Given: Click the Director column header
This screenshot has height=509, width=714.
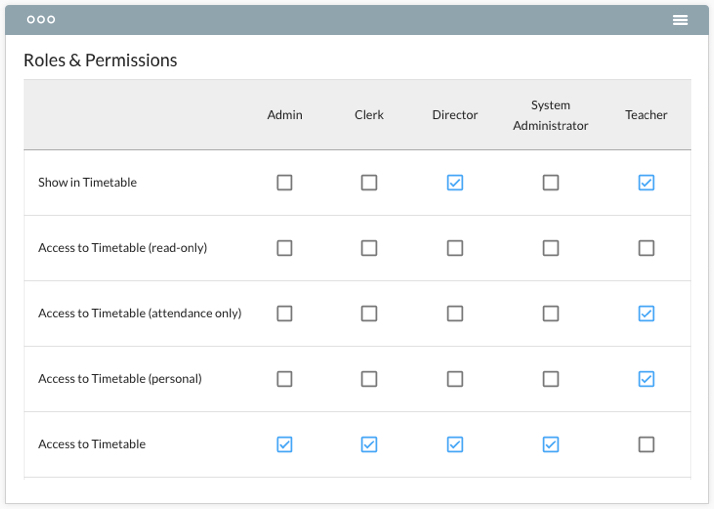Looking at the screenshot, I should point(455,115).
